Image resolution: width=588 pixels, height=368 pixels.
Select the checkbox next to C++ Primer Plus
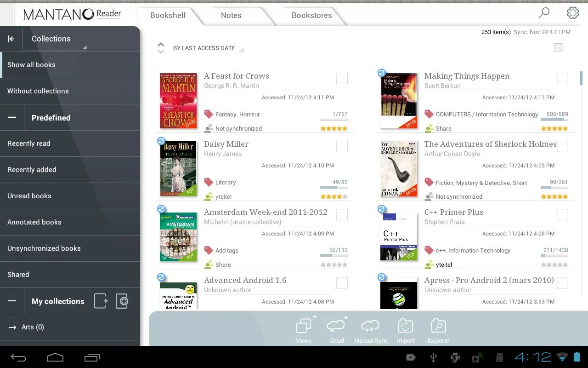[562, 214]
